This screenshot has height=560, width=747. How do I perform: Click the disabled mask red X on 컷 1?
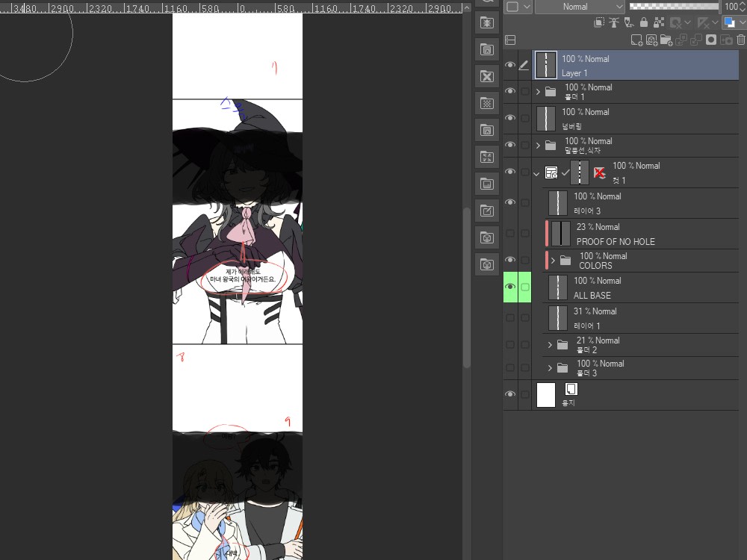599,173
